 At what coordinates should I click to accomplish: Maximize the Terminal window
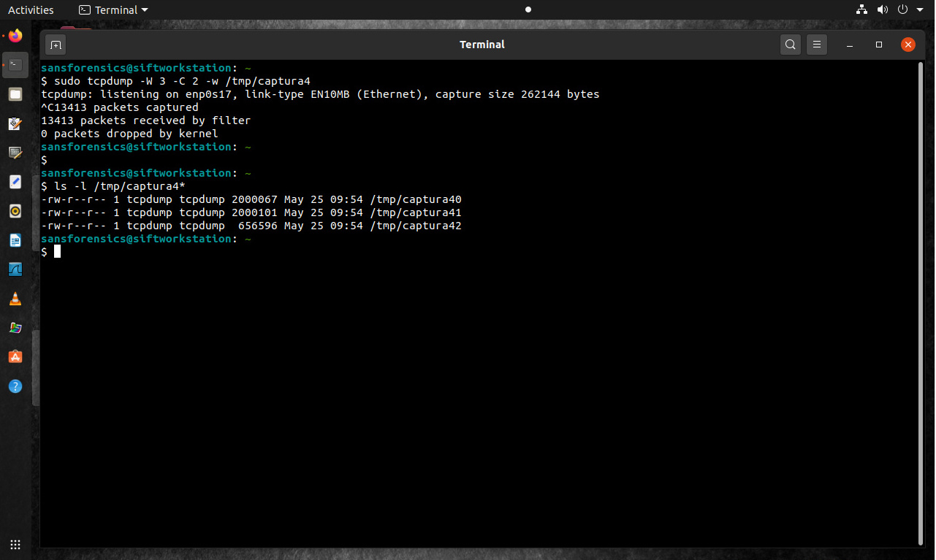(879, 45)
